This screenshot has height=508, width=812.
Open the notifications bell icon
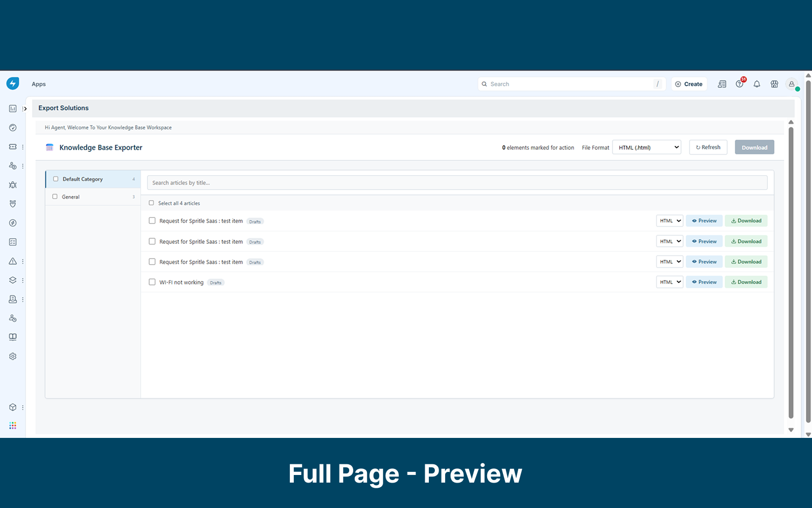[757, 84]
